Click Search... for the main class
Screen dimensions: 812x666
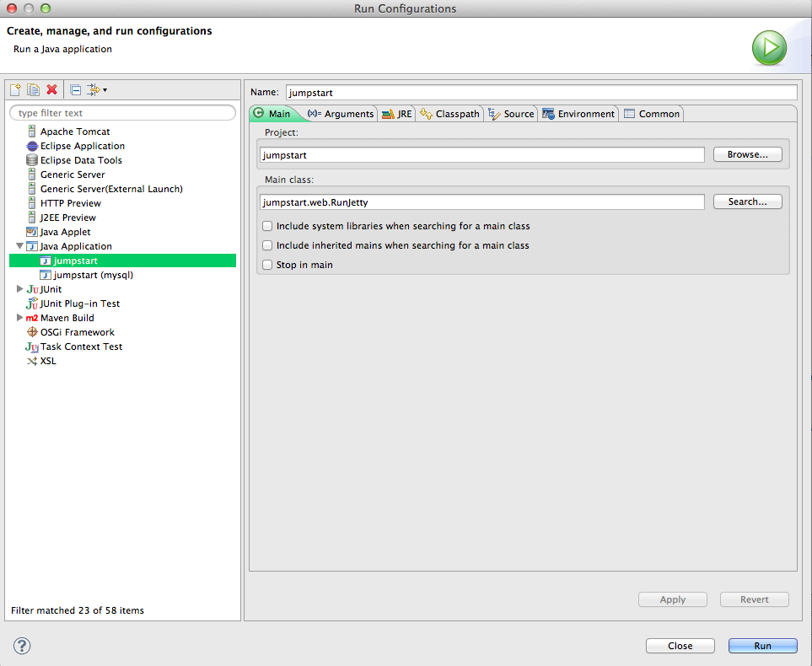747,201
